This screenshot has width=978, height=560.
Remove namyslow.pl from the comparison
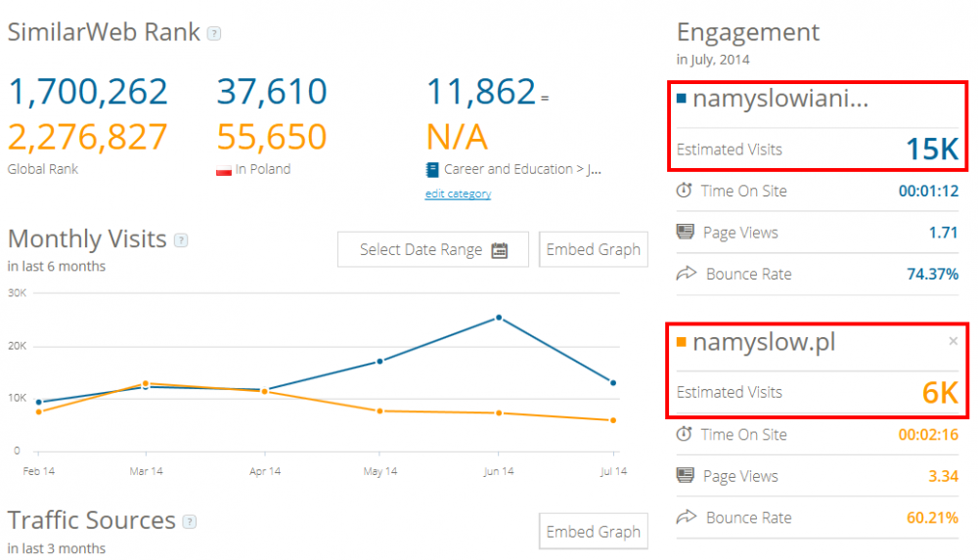click(953, 341)
